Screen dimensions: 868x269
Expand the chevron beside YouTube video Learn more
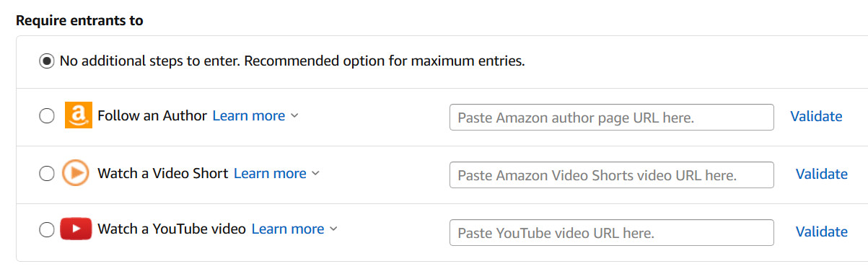tap(333, 229)
